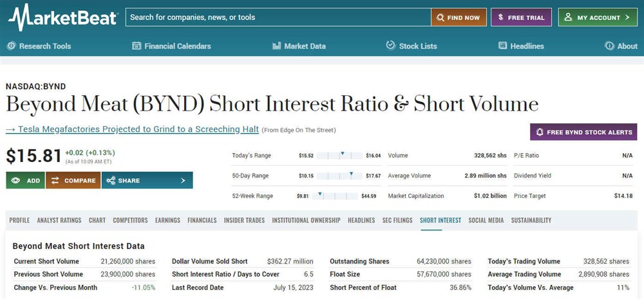Open the Market Data menu
This screenshot has height=299, width=644.
299,46
